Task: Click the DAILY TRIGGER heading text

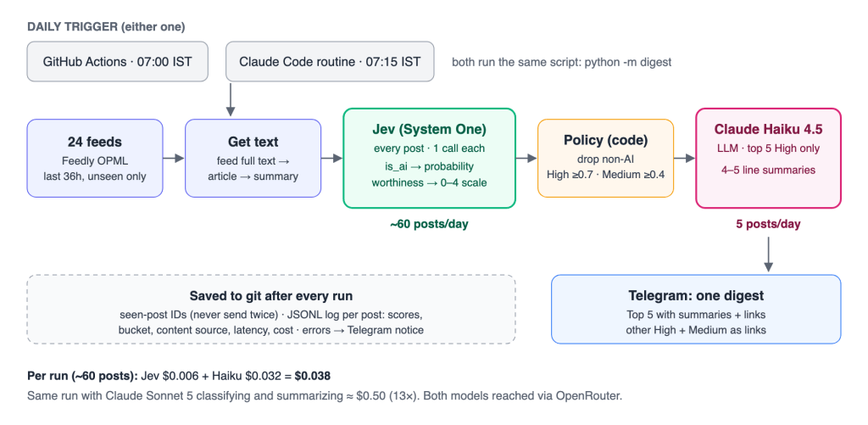Action: pyautogui.click(x=106, y=26)
